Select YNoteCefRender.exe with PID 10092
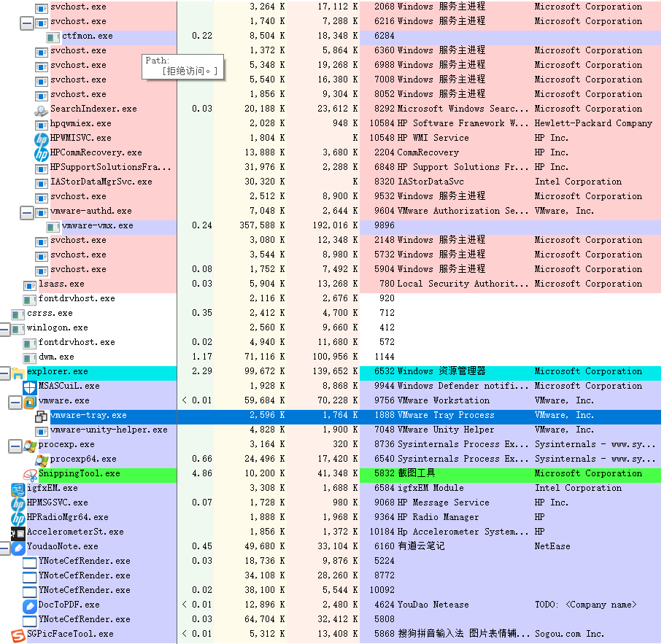664x644 pixels. (331, 590)
